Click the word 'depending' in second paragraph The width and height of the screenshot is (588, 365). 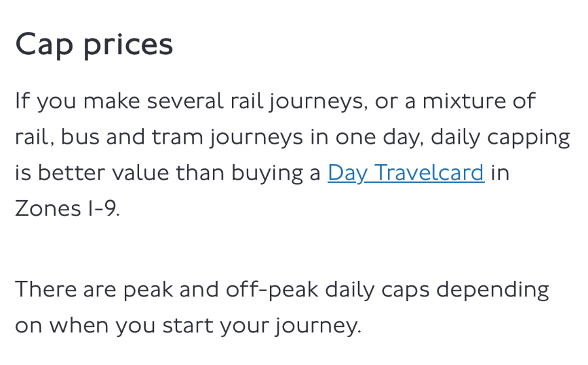[493, 290]
